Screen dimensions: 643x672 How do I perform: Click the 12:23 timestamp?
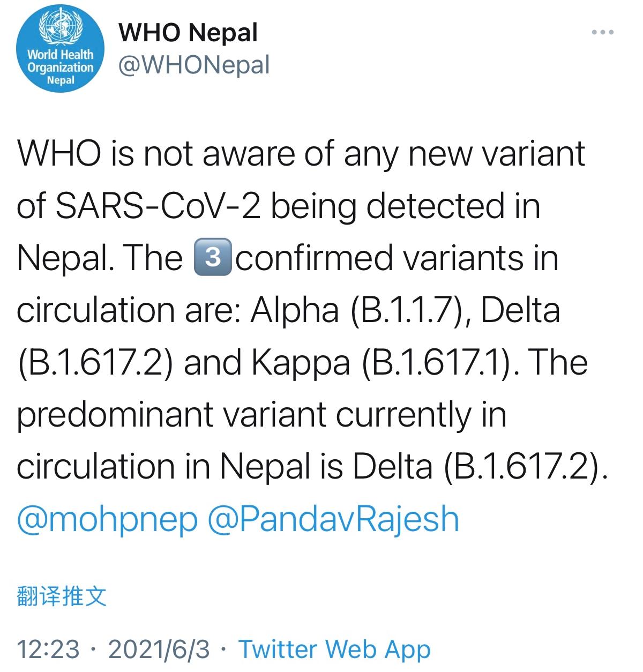pos(48,649)
